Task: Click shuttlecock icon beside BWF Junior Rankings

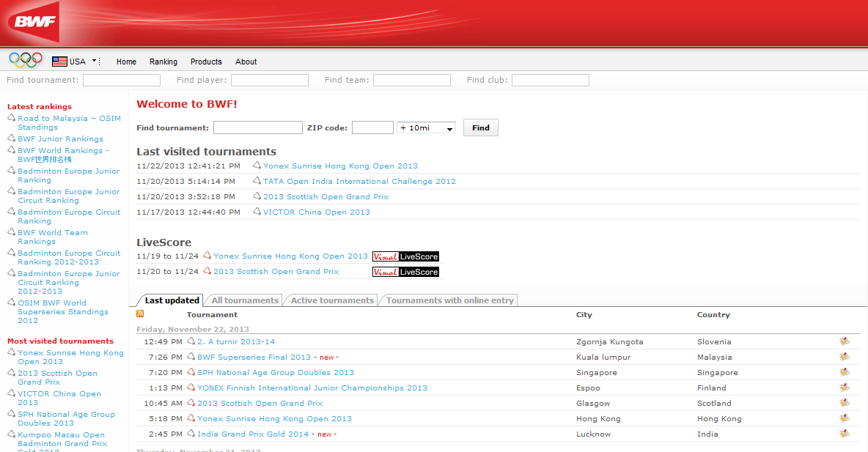Action: point(11,138)
